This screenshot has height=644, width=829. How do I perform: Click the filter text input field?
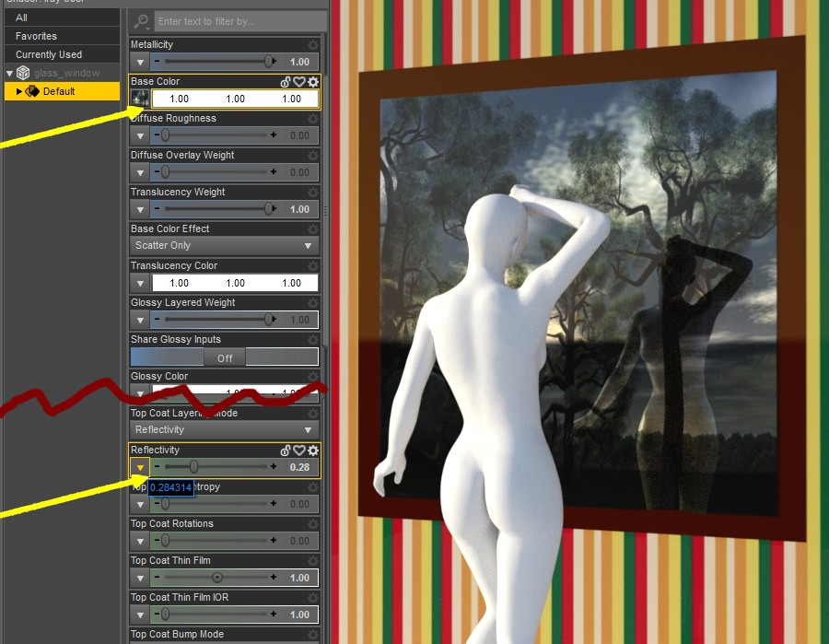pos(240,21)
